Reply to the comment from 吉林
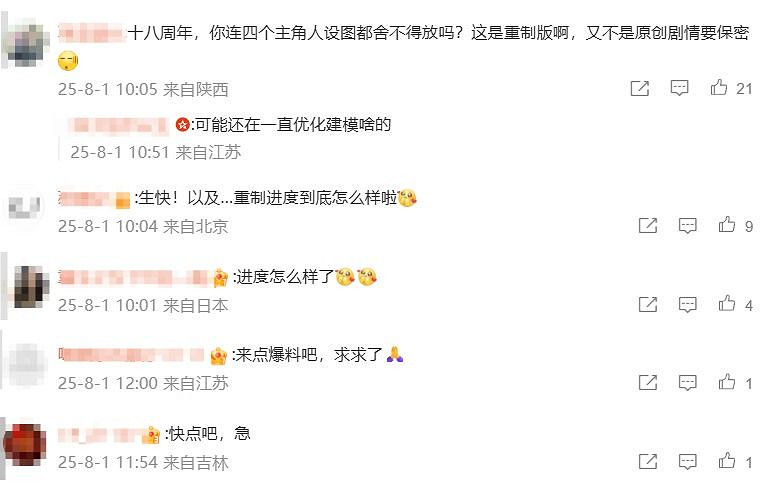Viewport: 771px width, 495px height. click(x=687, y=462)
